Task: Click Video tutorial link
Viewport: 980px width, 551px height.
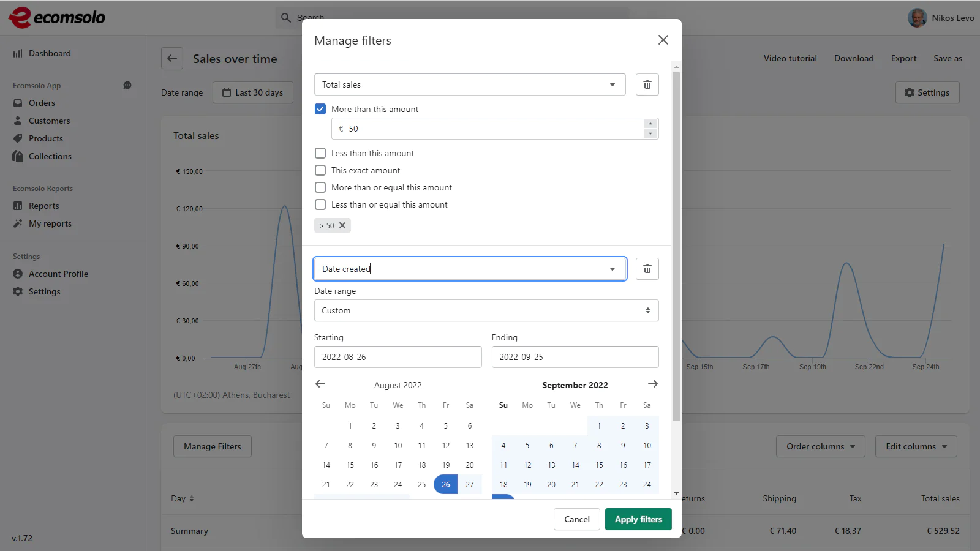Action: tap(790, 58)
